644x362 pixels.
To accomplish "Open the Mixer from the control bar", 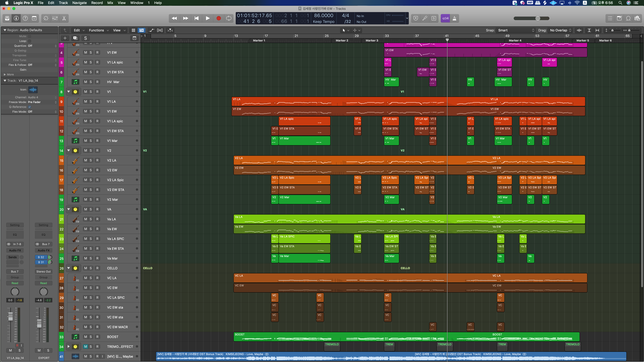I will 55,18.
